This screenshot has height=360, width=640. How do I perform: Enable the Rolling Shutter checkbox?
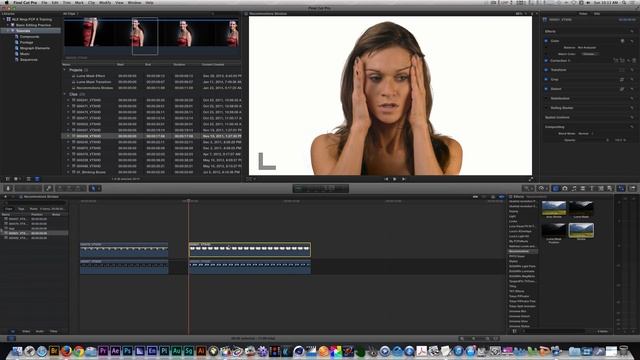(546, 108)
